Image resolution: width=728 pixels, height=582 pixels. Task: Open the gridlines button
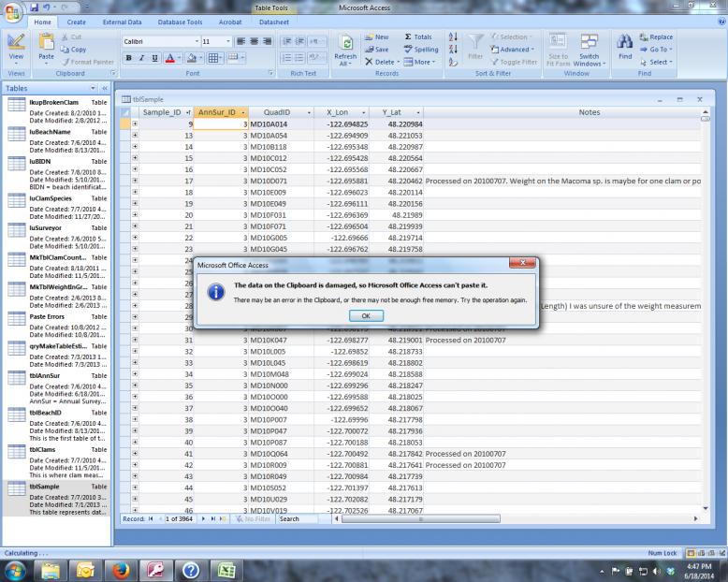tap(213, 58)
